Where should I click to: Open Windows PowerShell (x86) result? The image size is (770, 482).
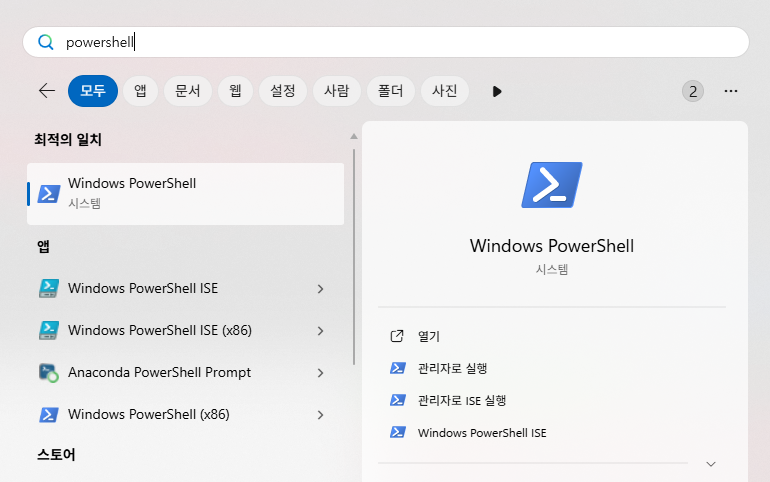pos(149,414)
